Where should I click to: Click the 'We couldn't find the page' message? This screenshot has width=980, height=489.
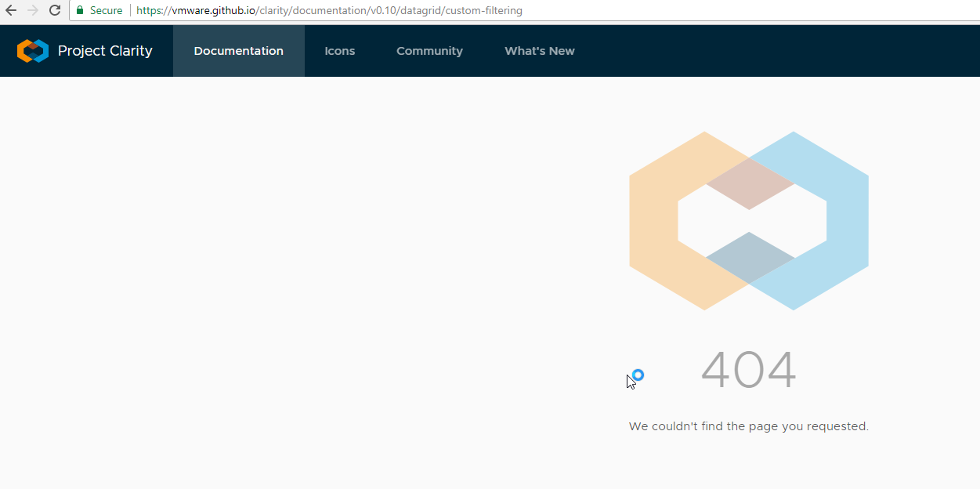point(748,426)
